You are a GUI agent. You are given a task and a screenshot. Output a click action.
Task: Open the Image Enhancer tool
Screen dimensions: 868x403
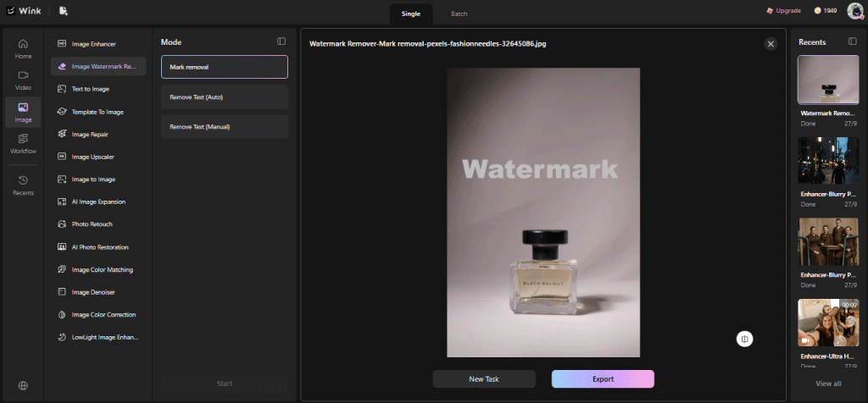pyautogui.click(x=98, y=44)
